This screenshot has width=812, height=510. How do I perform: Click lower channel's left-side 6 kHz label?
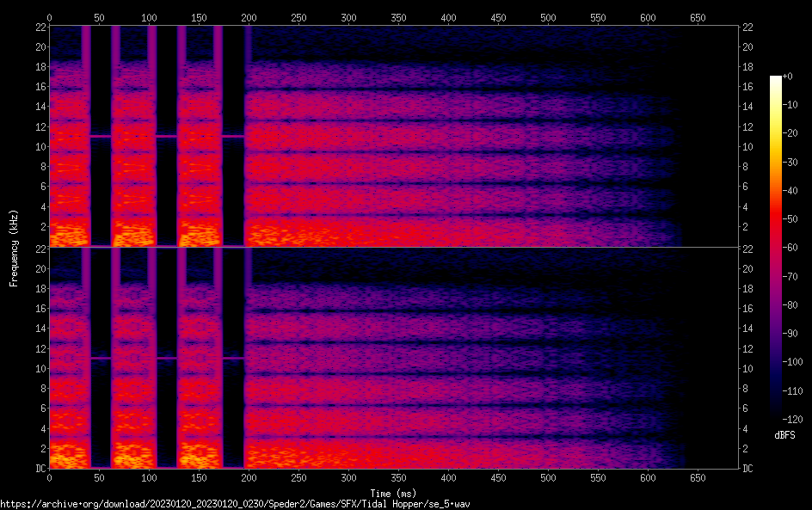[x=40, y=409]
